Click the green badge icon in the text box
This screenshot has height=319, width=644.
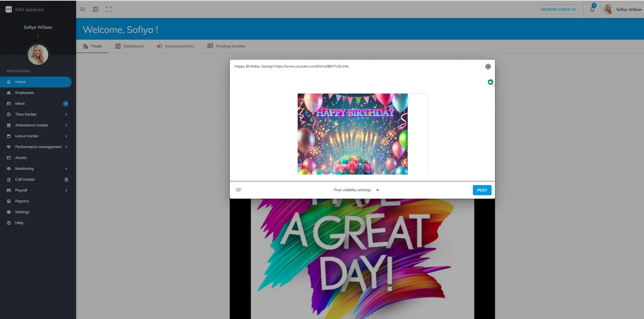click(490, 82)
